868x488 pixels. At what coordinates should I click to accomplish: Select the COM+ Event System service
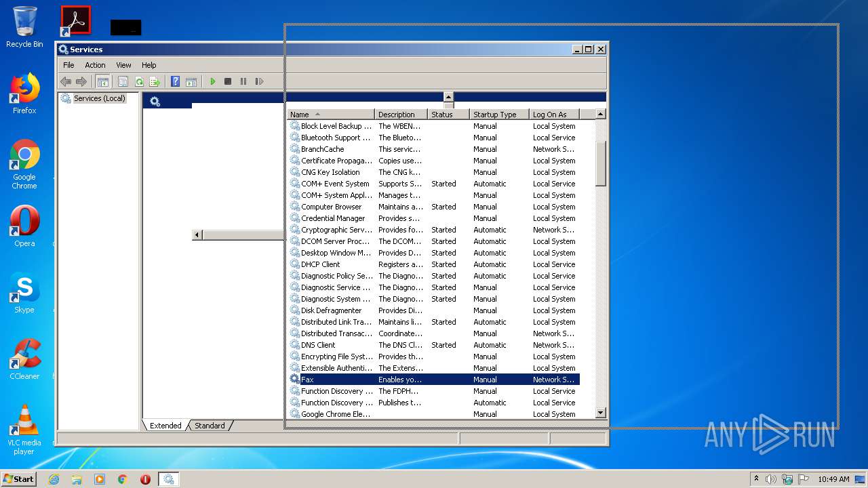pyautogui.click(x=434, y=184)
